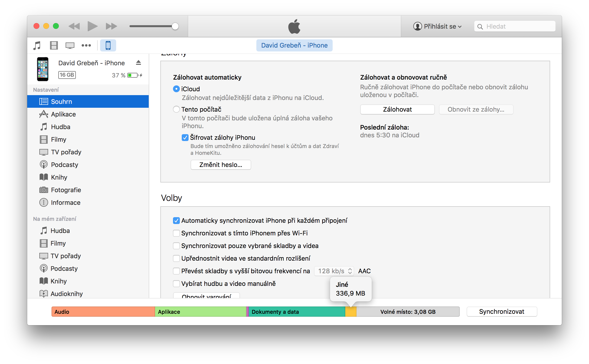Open the Movies library icon
The width and height of the screenshot is (589, 364).
point(54,45)
